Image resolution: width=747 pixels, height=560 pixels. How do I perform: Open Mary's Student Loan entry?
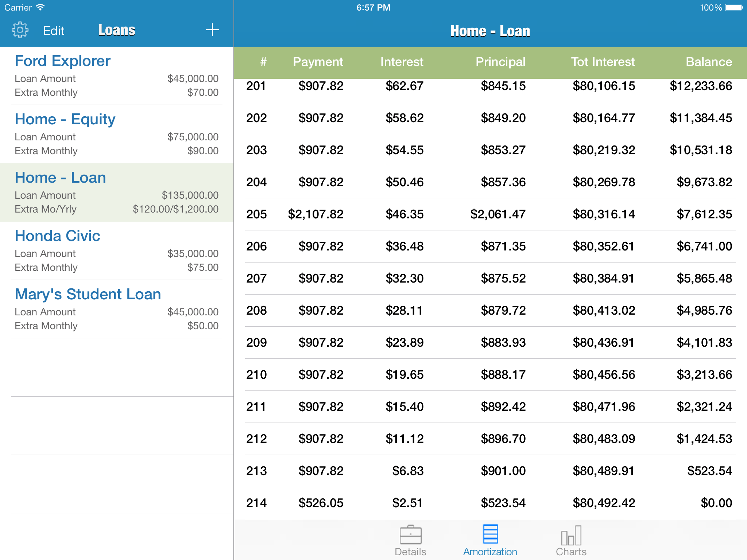tap(117, 309)
